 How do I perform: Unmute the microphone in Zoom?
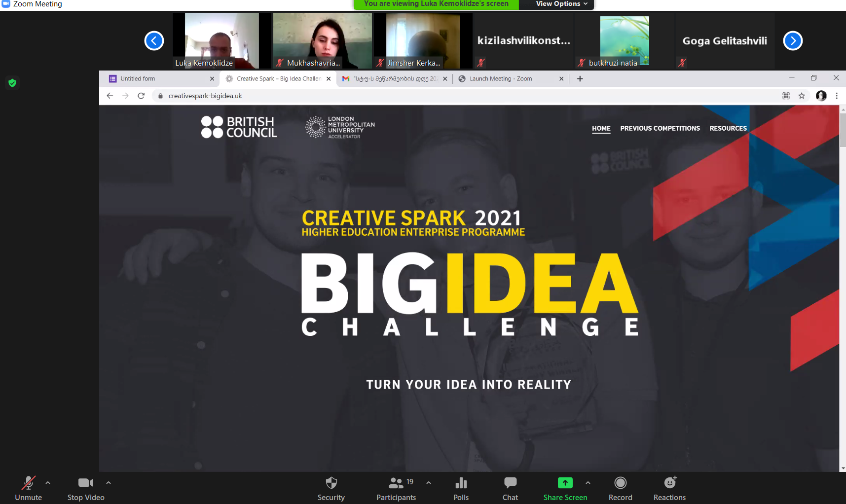(x=28, y=488)
